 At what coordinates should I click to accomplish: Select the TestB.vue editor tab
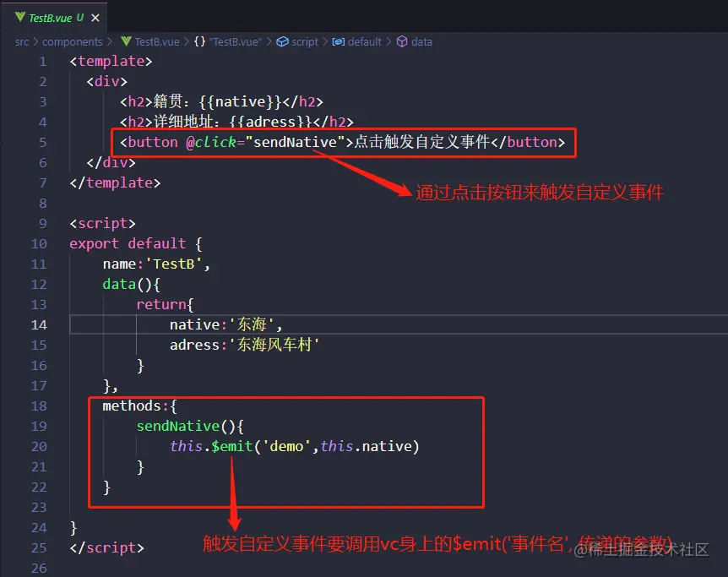(x=55, y=18)
